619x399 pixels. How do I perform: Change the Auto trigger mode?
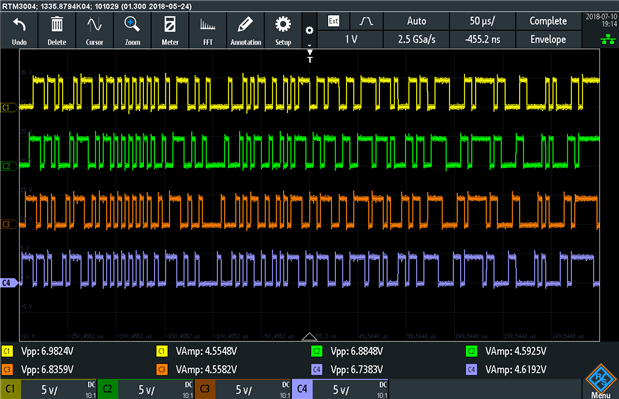point(416,21)
